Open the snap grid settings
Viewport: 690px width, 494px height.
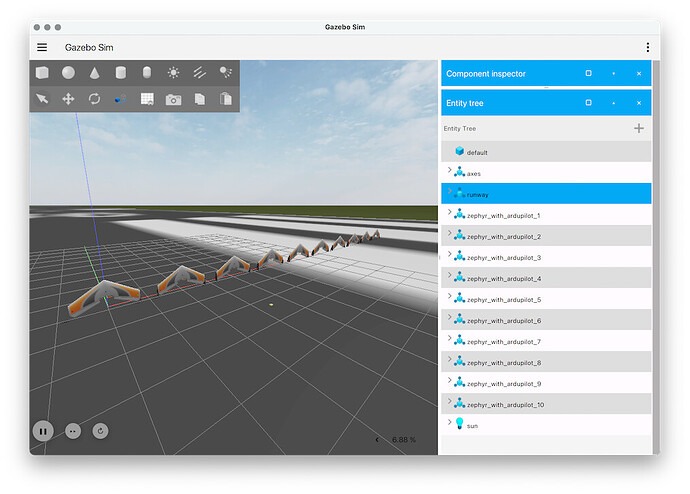tap(147, 99)
